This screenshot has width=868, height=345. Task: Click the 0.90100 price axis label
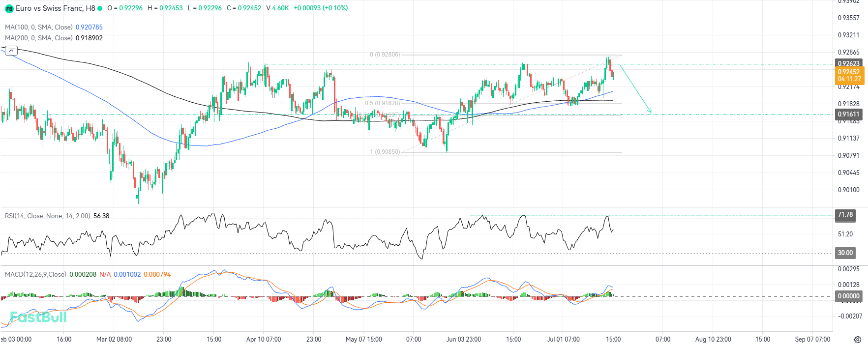point(849,190)
